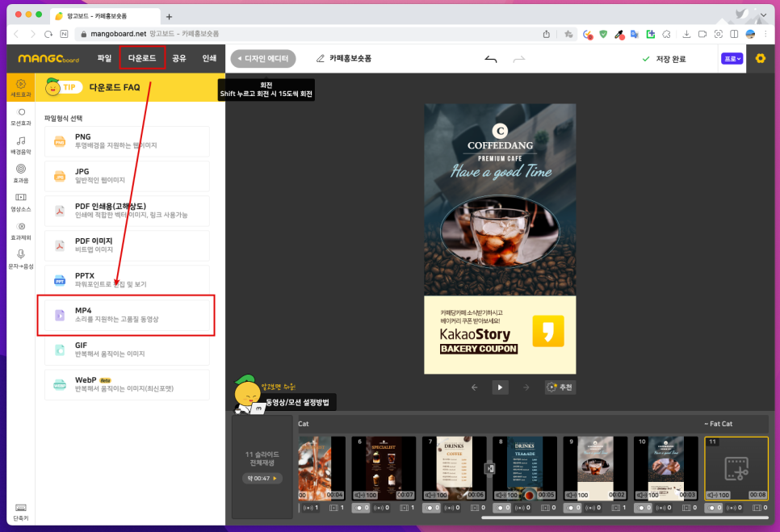The image size is (780, 532).
Task: Open the yellow settings gear icon
Action: coord(760,59)
